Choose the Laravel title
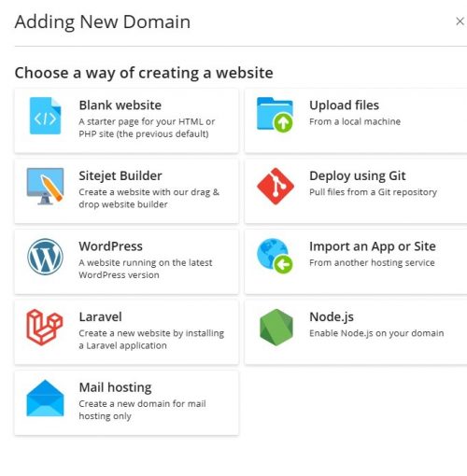Image resolution: width=467 pixels, height=476 pixels. click(100, 317)
